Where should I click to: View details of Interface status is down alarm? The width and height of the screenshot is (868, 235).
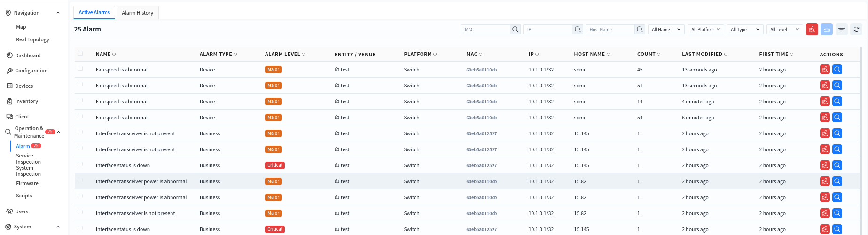click(x=837, y=165)
